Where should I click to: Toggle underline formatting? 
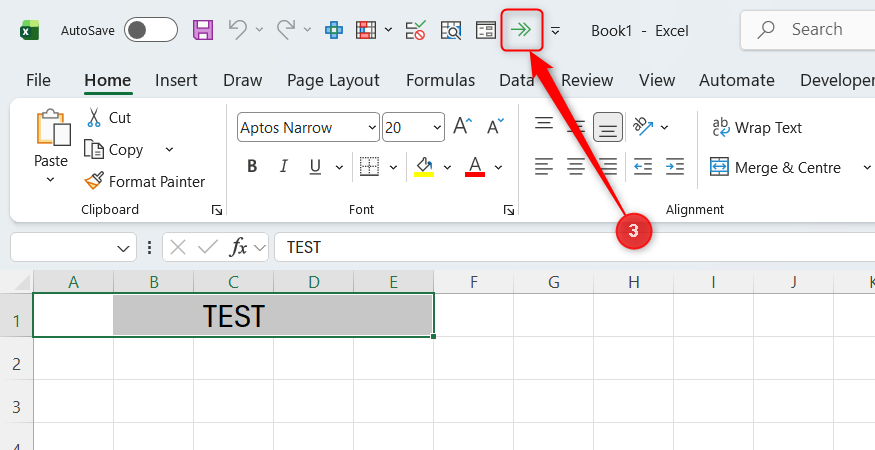pyautogui.click(x=315, y=166)
